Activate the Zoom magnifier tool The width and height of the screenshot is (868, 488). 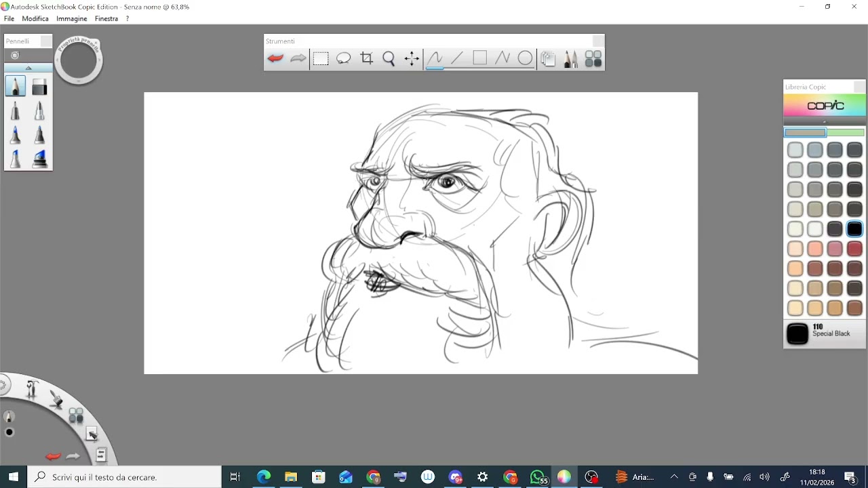point(389,58)
